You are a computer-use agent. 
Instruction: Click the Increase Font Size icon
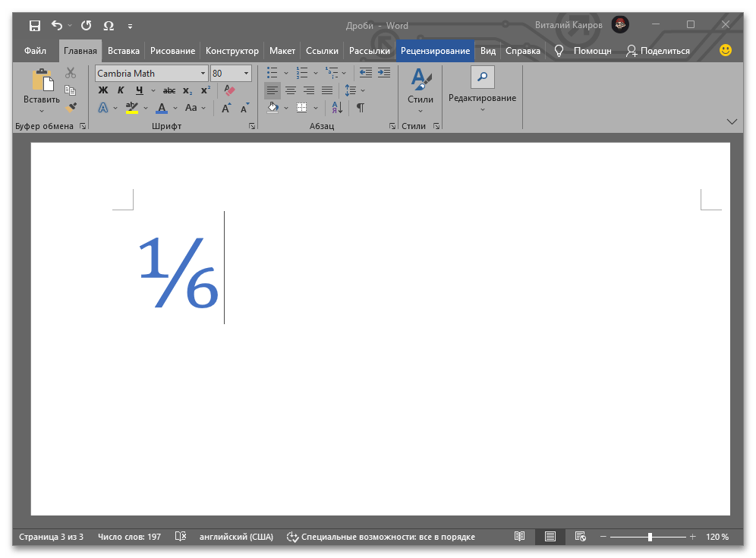[225, 108]
